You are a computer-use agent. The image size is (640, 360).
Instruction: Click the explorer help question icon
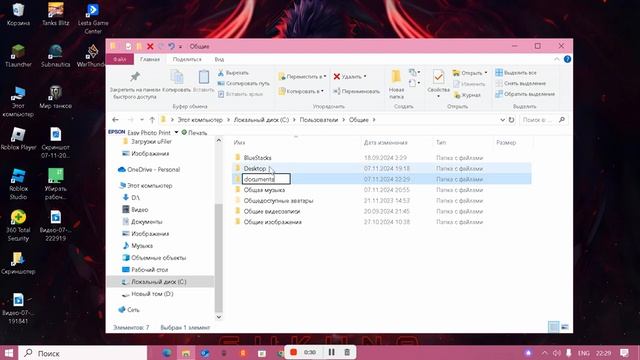[x=567, y=59]
